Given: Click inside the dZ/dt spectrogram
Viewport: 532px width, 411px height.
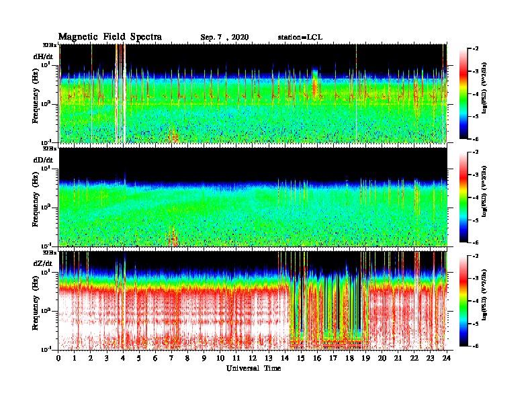Looking at the screenshot, I should pos(253,301).
